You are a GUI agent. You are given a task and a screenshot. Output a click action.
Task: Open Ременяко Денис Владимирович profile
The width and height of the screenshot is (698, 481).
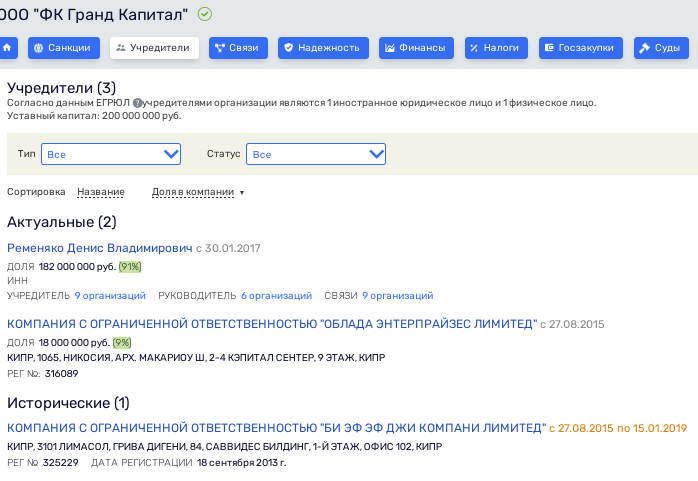tap(100, 248)
